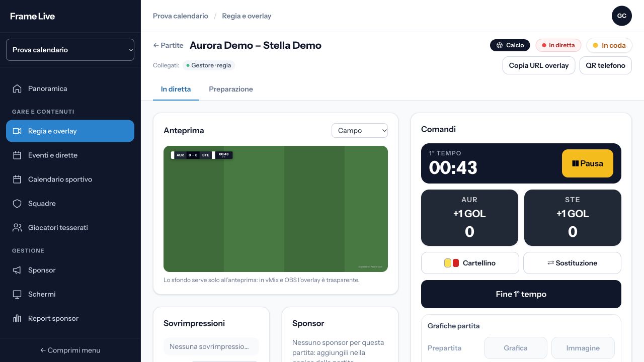Screen dimensions: 644x362
Task: Click the calendar icon beside Eventi e dirette
Action: (x=17, y=155)
